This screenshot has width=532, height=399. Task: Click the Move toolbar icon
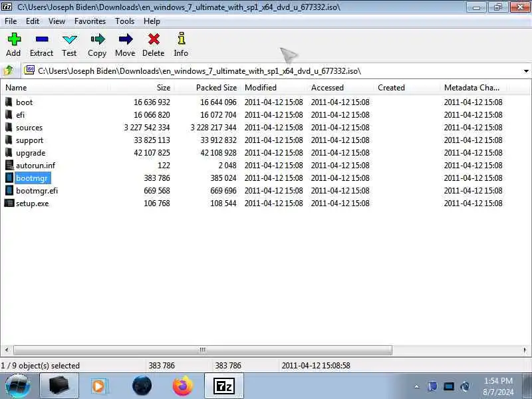[x=126, y=39]
